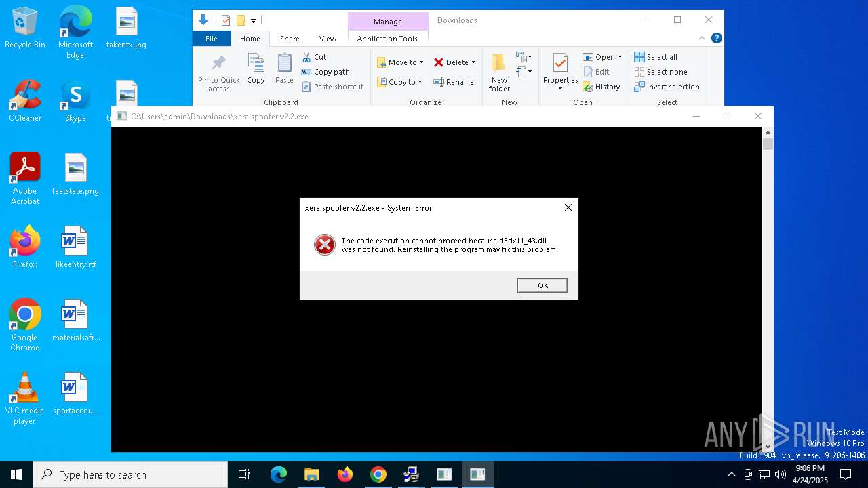Open Firefox from the taskbar
868x488 pixels.
point(344,474)
